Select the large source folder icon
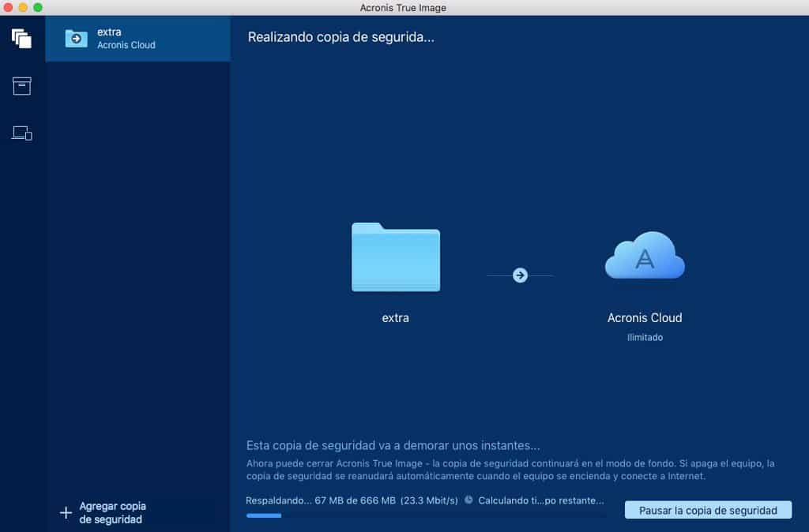Image resolution: width=809 pixels, height=532 pixels. coord(395,257)
